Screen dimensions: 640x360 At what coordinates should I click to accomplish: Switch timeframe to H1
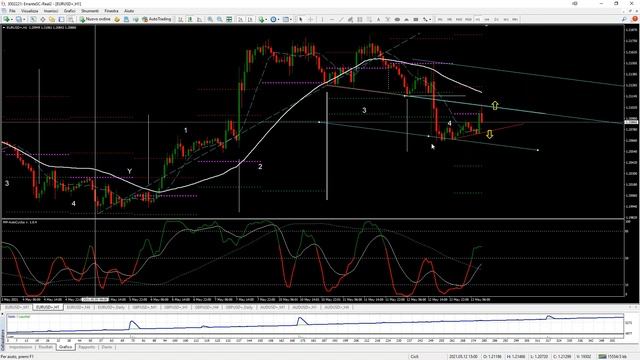pyautogui.click(x=478, y=19)
